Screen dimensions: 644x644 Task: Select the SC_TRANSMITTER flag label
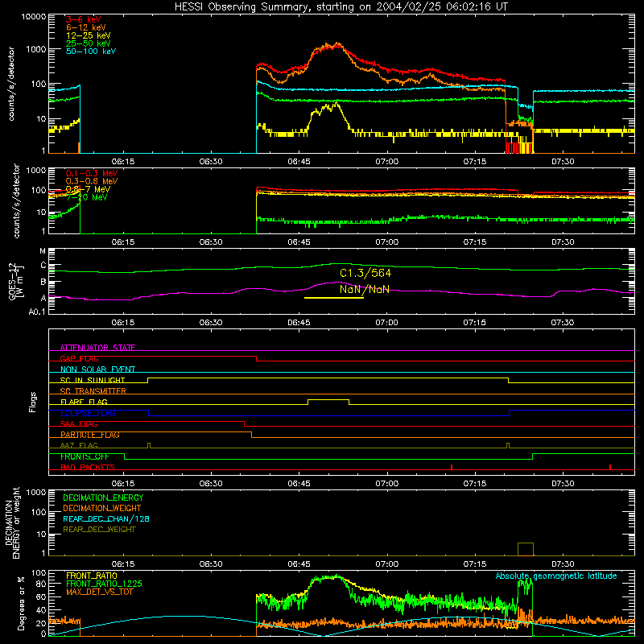93,391
